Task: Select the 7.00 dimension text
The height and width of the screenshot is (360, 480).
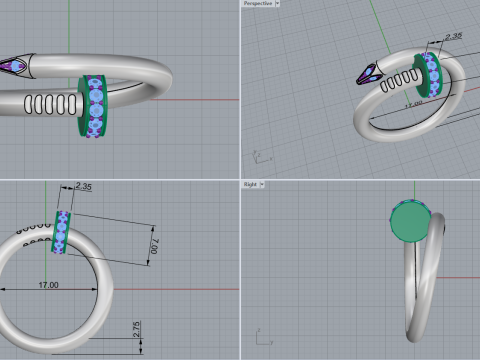Action: click(x=154, y=246)
